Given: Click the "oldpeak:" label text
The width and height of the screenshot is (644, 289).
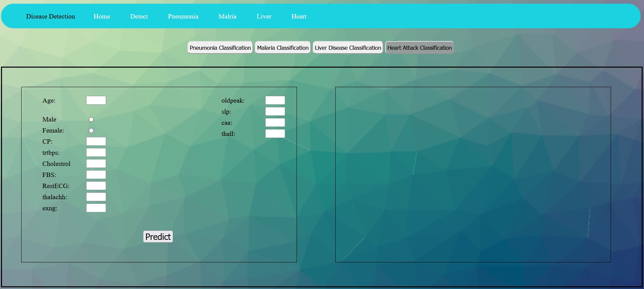Looking at the screenshot, I should click(233, 101).
